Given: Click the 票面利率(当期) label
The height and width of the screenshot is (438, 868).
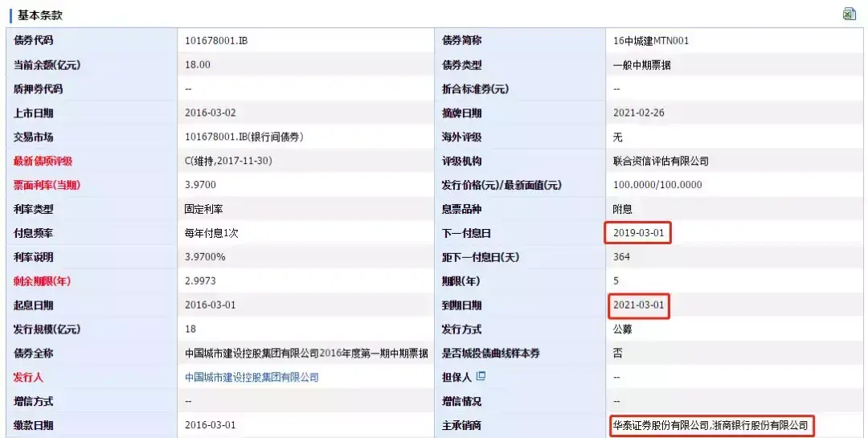Looking at the screenshot, I should pos(47,185).
